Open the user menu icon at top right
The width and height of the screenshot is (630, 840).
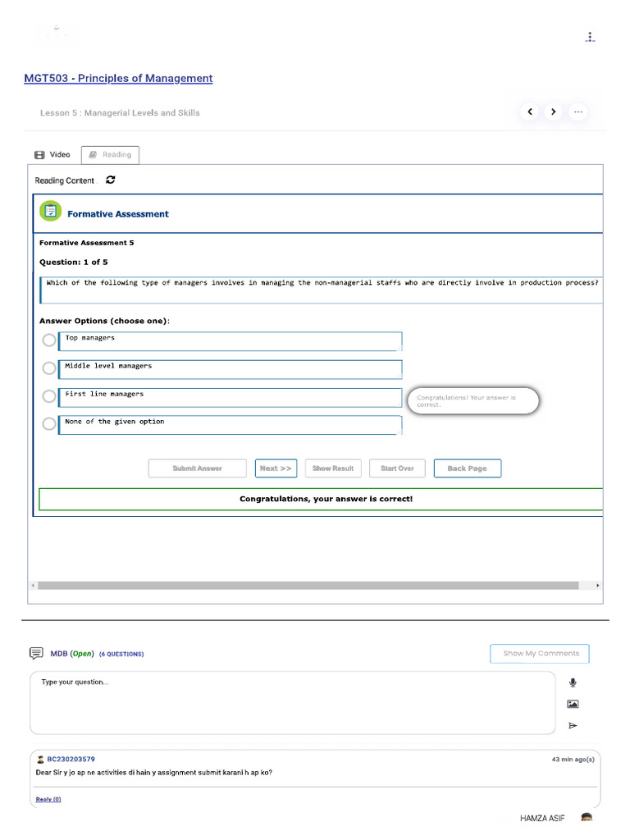[x=590, y=37]
